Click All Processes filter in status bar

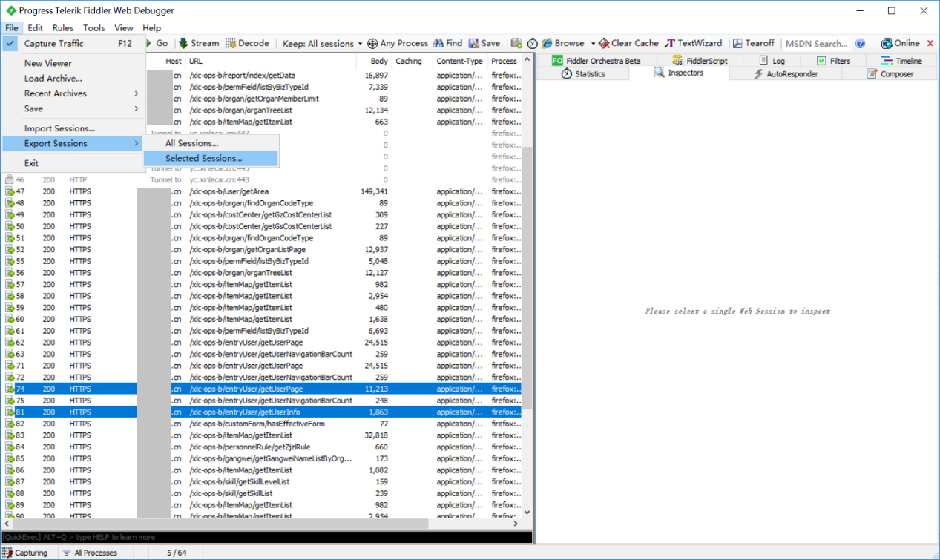[90, 553]
